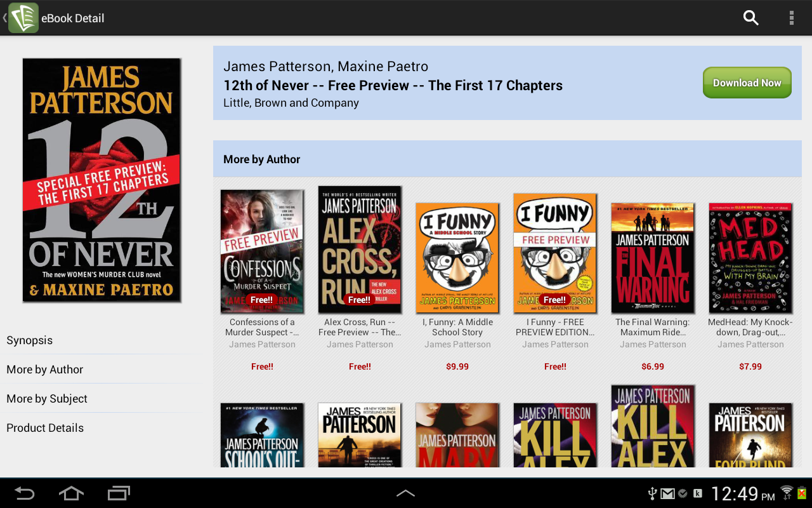Tap 'Little, Brown and Company' publisher text

tap(291, 103)
